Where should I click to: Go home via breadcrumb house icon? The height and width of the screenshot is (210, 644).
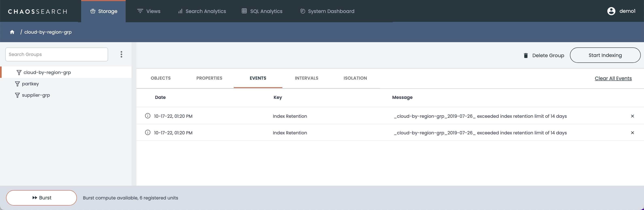(x=12, y=32)
